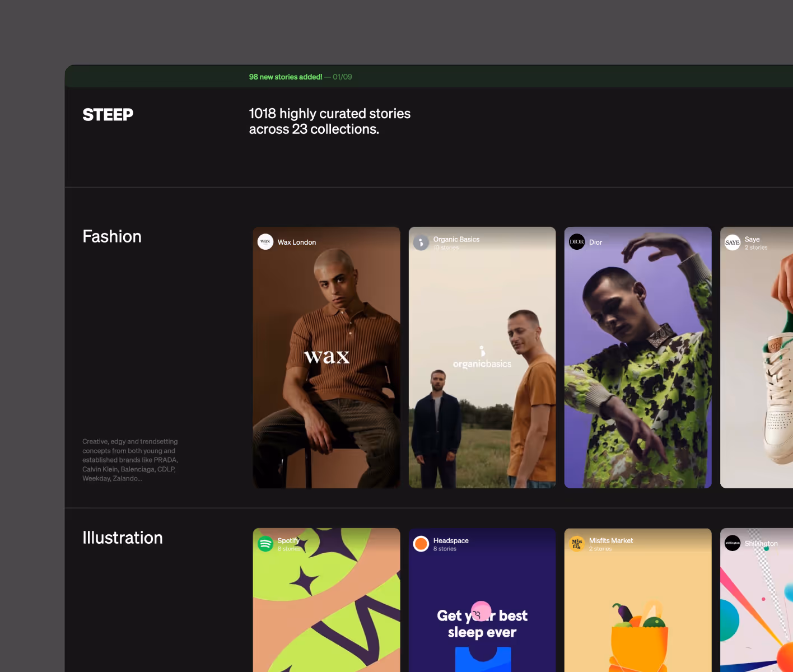Click the 'Headspace' brand name label
The width and height of the screenshot is (793, 672).
point(451,540)
